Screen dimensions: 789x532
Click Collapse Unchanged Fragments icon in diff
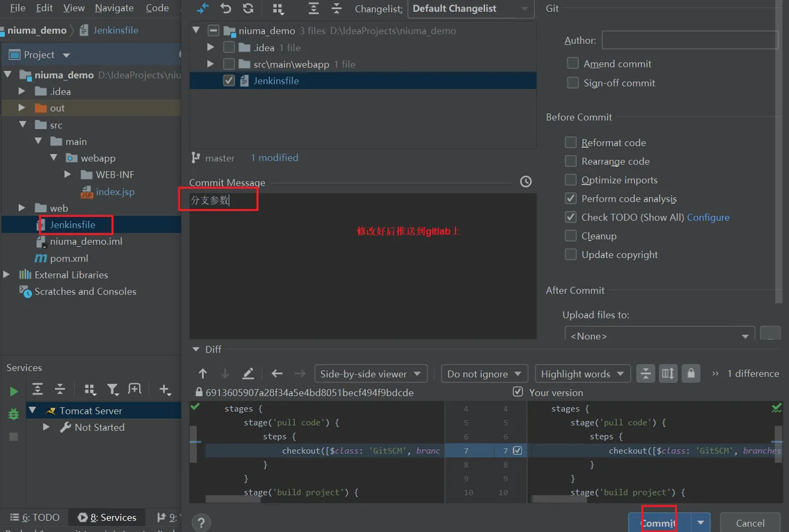pyautogui.click(x=646, y=373)
